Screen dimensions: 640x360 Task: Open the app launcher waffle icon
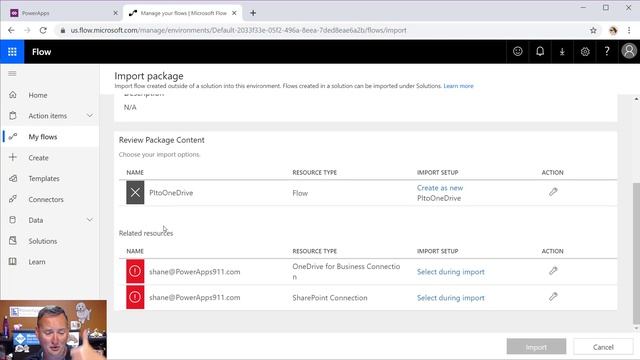12,52
